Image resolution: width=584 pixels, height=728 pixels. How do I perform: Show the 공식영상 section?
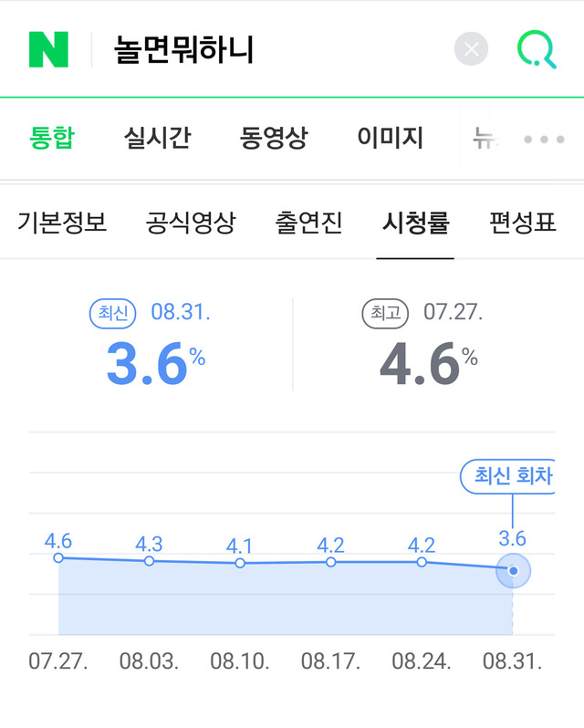point(191,223)
